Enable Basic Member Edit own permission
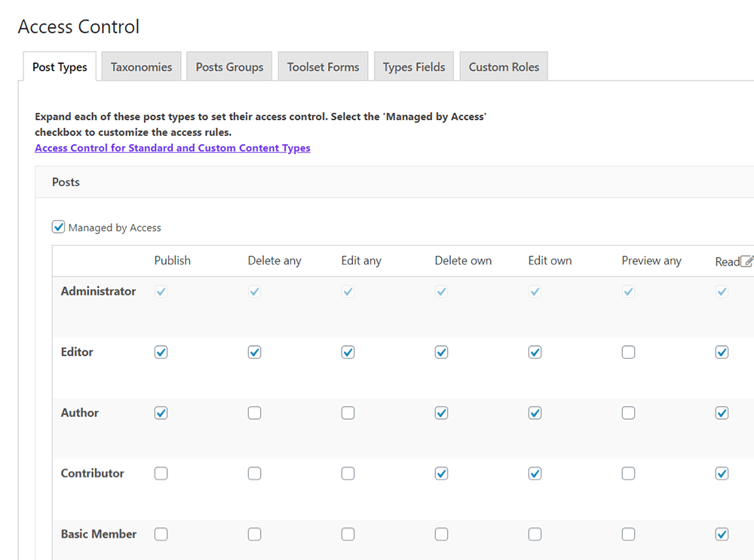The width and height of the screenshot is (754, 560). click(x=535, y=534)
